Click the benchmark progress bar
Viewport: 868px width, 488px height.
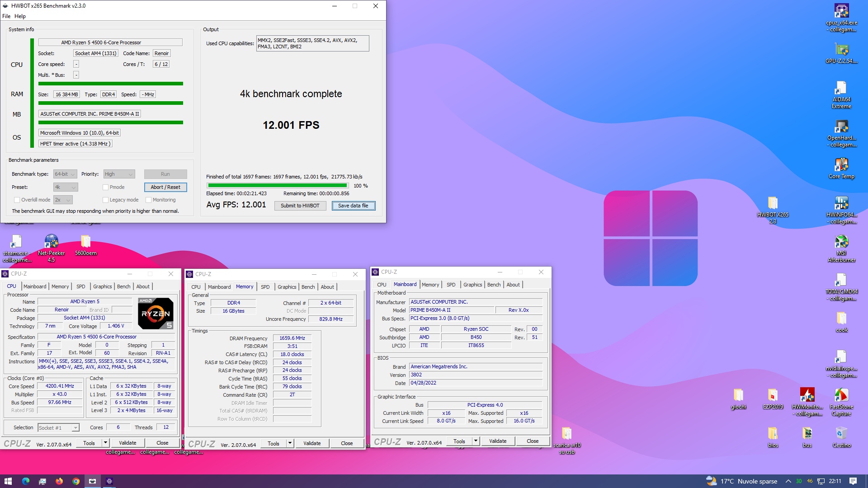click(x=277, y=185)
